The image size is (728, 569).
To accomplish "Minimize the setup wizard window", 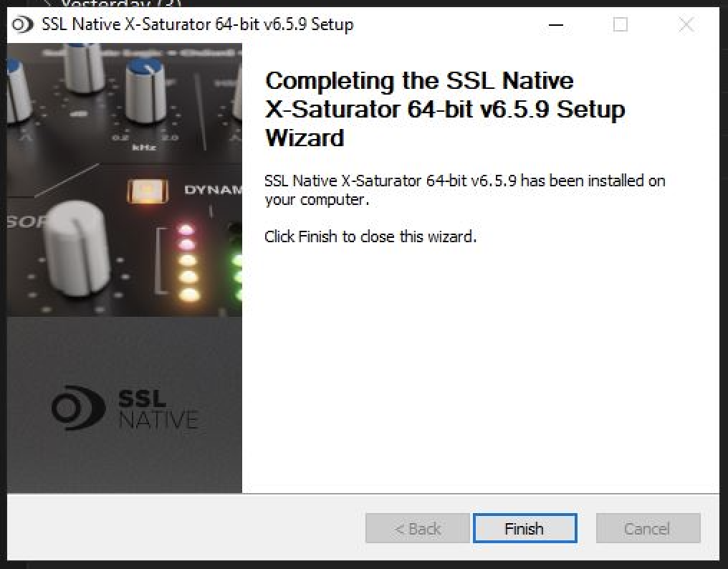I will (556, 24).
